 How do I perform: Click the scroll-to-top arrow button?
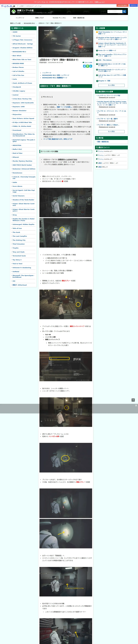pos(133,400)
